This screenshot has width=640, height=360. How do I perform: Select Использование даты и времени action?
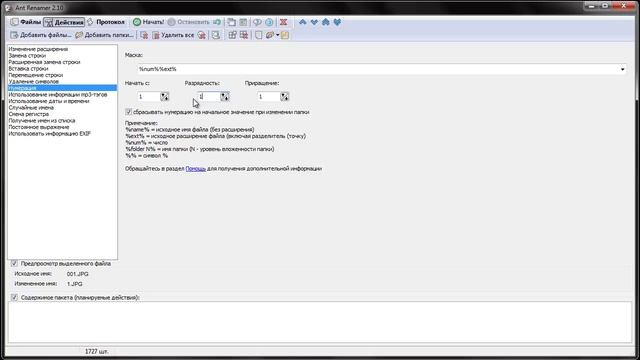point(49,101)
